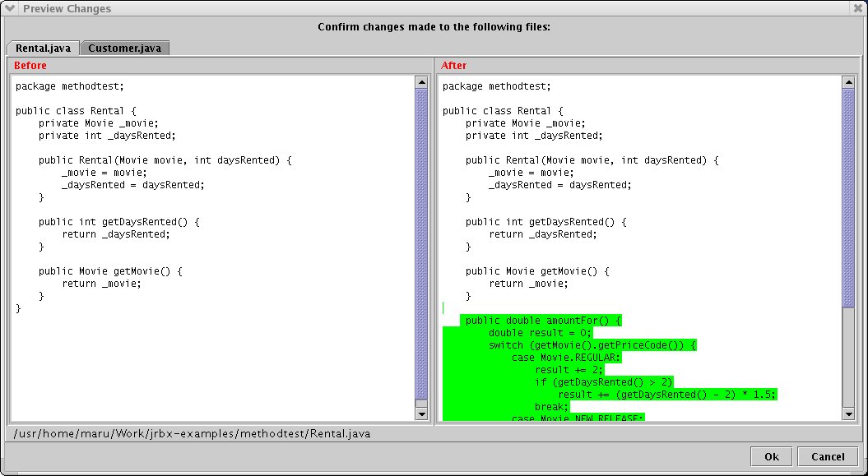Click the red 'Before' pane heading
The width and height of the screenshot is (868, 476).
pos(30,65)
